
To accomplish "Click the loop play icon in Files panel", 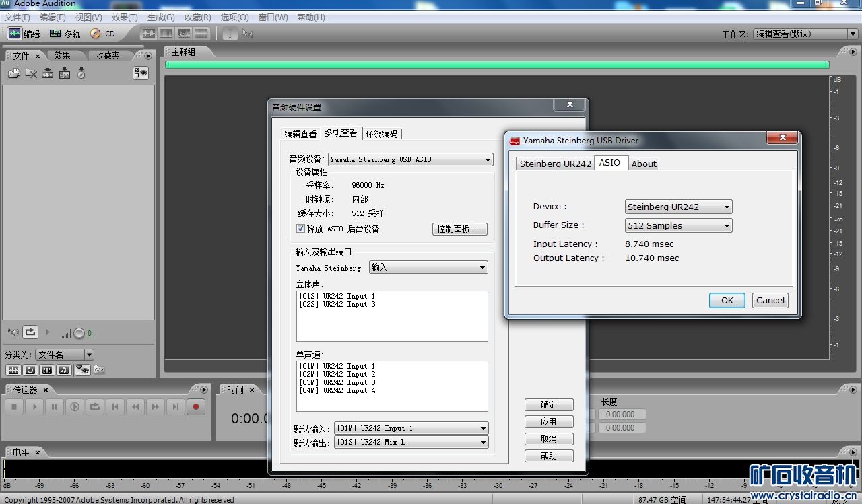I will [x=30, y=332].
